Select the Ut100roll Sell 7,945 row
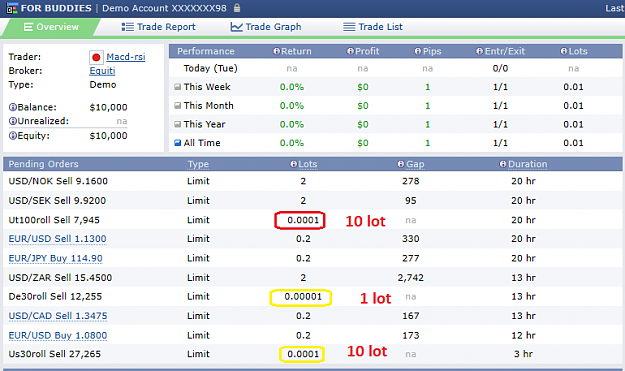625x371 pixels. (x=312, y=220)
